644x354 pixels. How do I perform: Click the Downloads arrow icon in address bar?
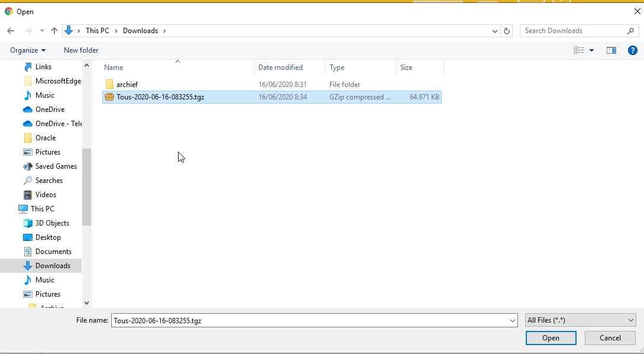69,30
